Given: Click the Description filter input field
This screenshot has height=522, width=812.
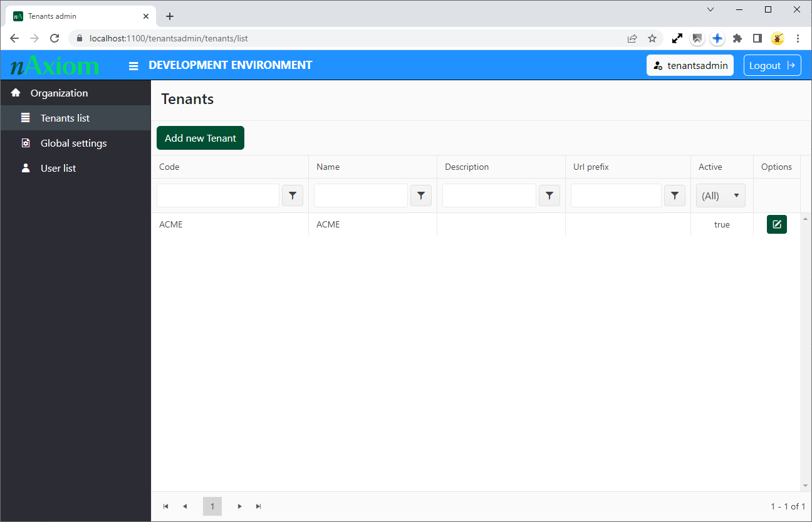Looking at the screenshot, I should [x=489, y=196].
